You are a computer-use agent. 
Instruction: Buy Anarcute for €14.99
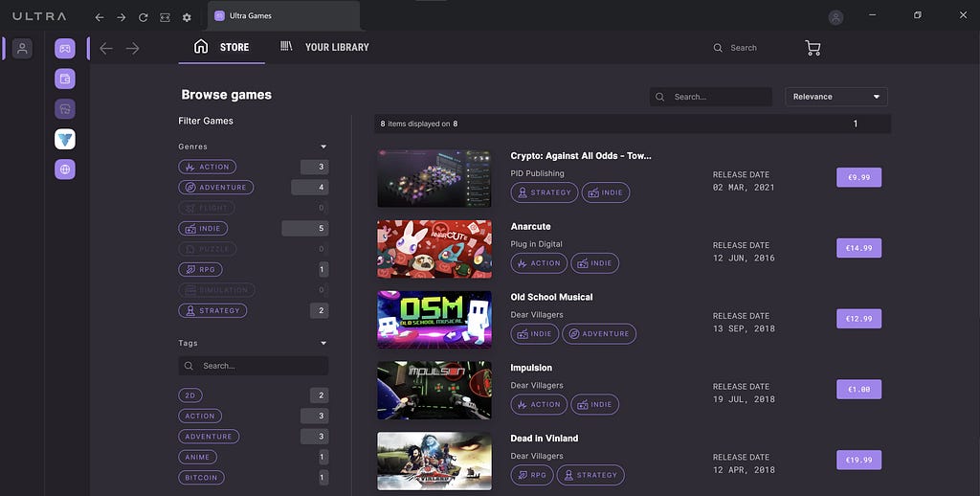click(x=858, y=248)
